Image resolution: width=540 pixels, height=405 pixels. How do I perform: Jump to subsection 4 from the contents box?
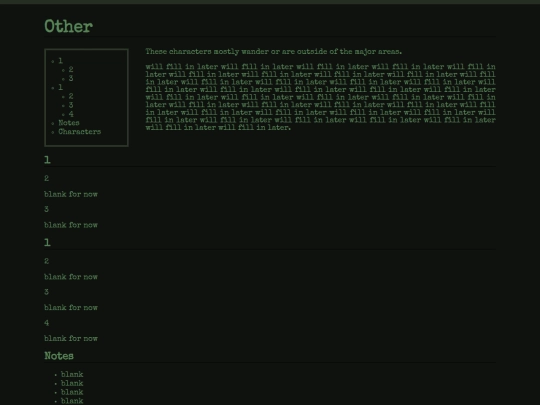[x=71, y=114]
